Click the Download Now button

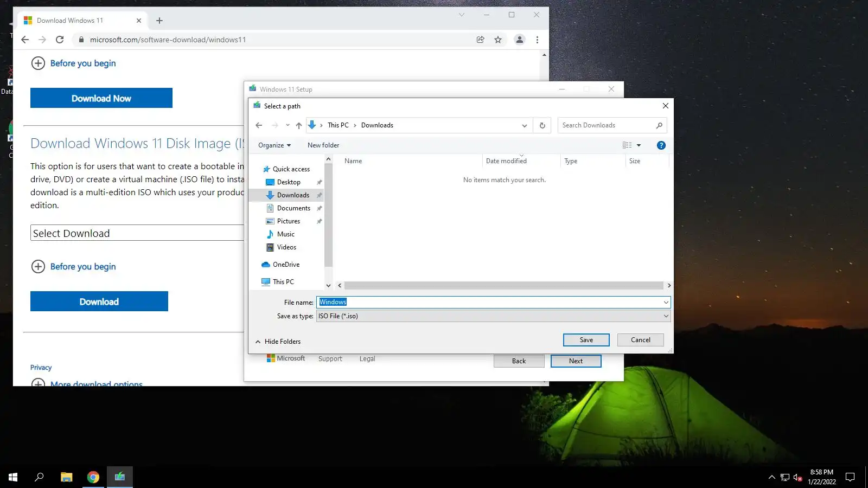(x=101, y=98)
